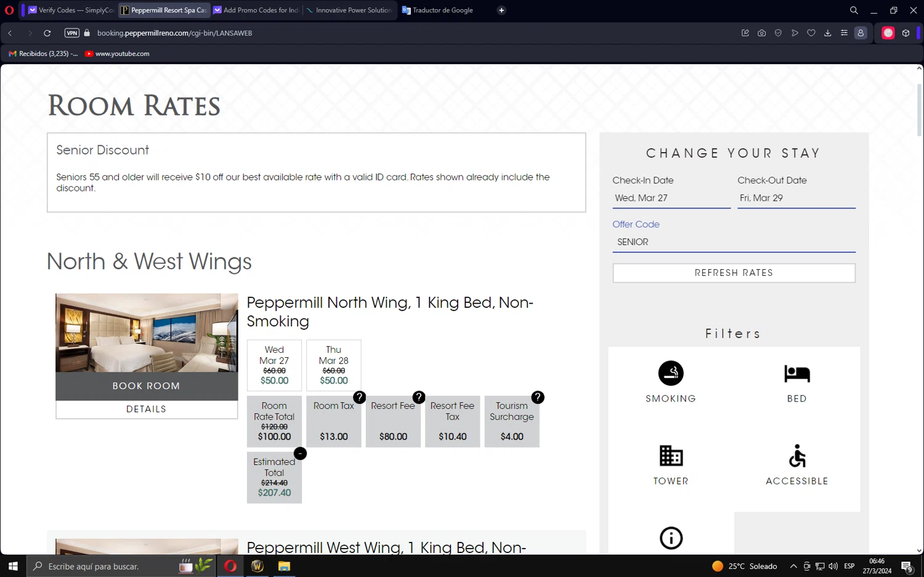Image resolution: width=924 pixels, height=577 pixels.
Task: Open the tab search magnifier icon
Action: click(x=854, y=10)
